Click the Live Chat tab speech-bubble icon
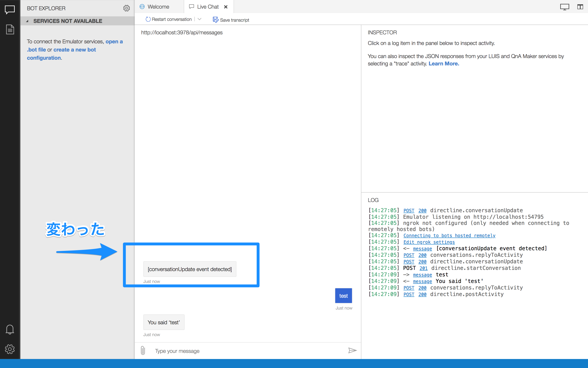This screenshot has width=588, height=368. [192, 7]
